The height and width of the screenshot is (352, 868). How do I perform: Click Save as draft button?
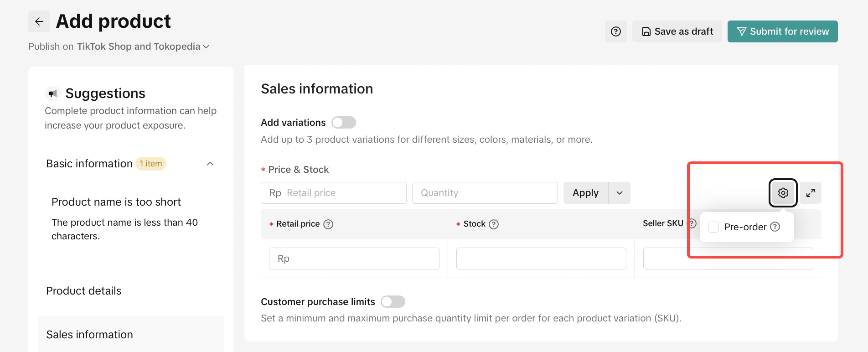click(x=677, y=31)
